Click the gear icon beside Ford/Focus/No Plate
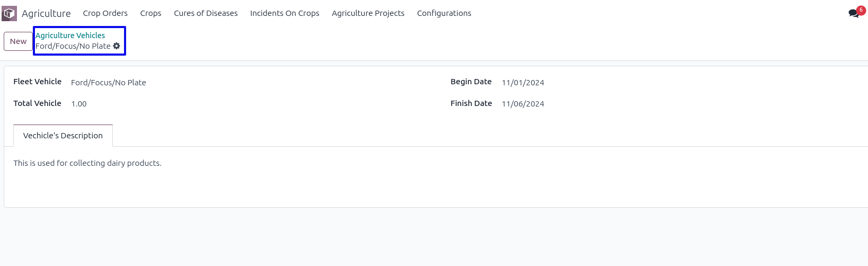 click(x=117, y=46)
